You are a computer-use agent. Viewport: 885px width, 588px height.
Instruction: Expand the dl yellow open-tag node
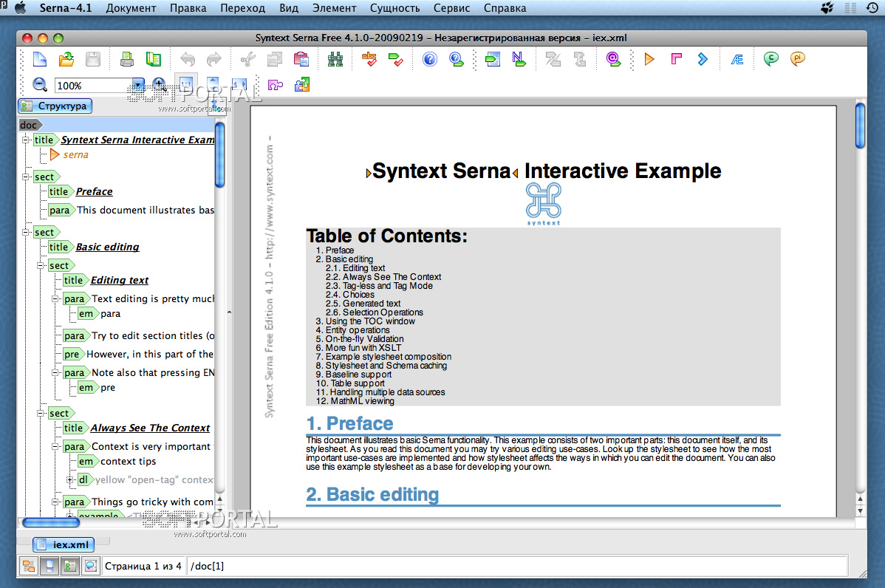point(70,479)
